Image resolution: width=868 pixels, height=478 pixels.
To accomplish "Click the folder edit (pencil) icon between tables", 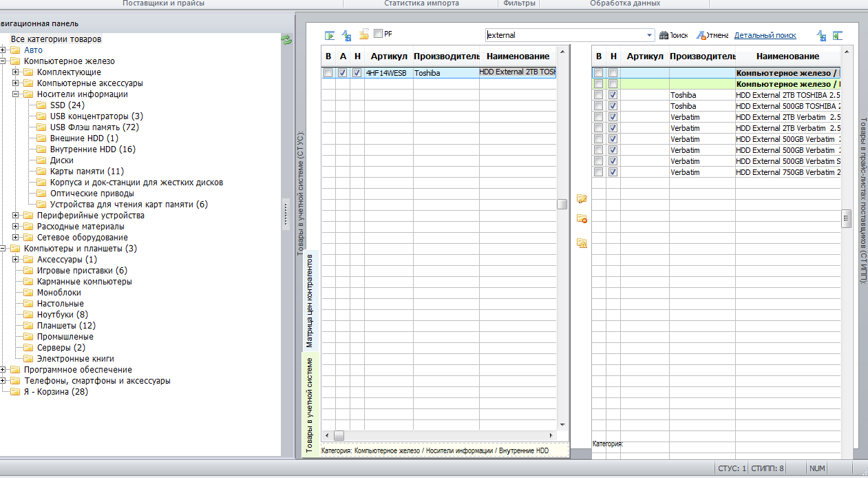I will (582, 199).
